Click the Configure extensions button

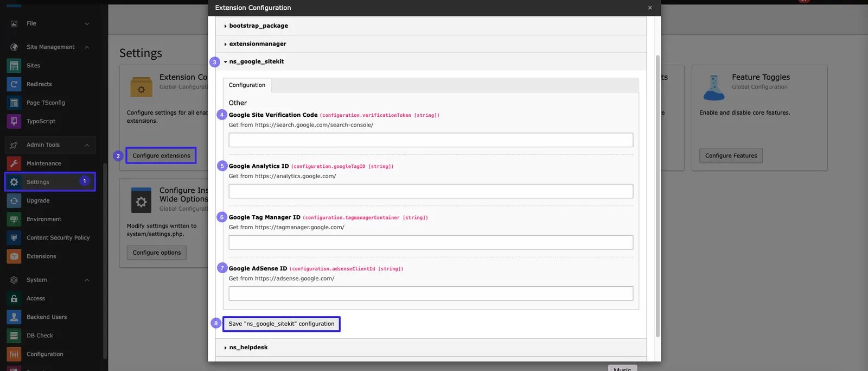pos(161,155)
